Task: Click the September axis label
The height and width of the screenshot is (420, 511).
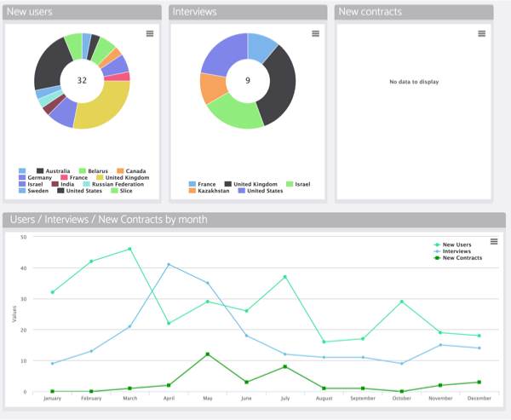Action: pyautogui.click(x=363, y=398)
